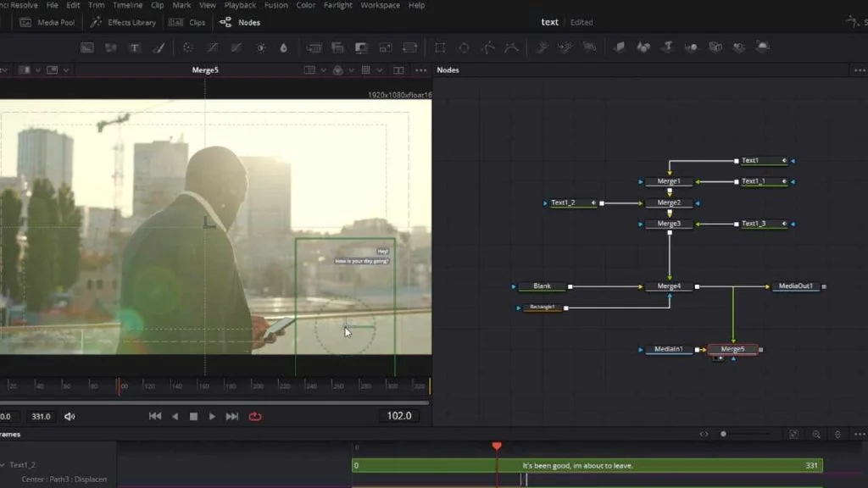Image resolution: width=868 pixels, height=488 pixels.
Task: Open the Effects Library
Action: coord(125,22)
